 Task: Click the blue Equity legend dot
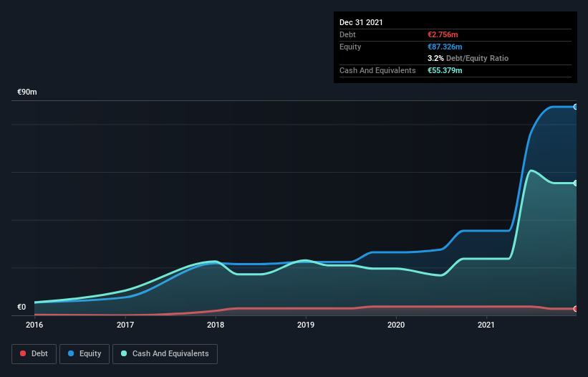point(71,353)
